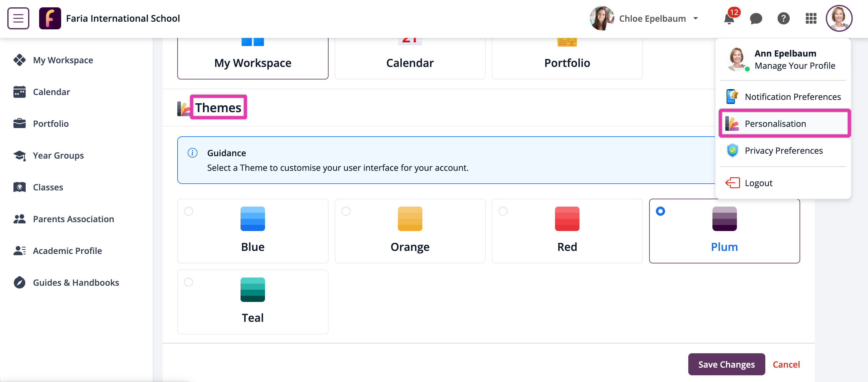Image resolution: width=868 pixels, height=382 pixels.
Task: Click the Save Changes button
Action: [726, 365]
